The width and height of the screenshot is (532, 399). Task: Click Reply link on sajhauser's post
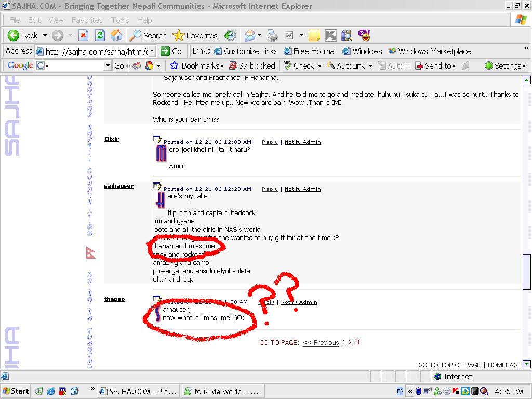(270, 189)
